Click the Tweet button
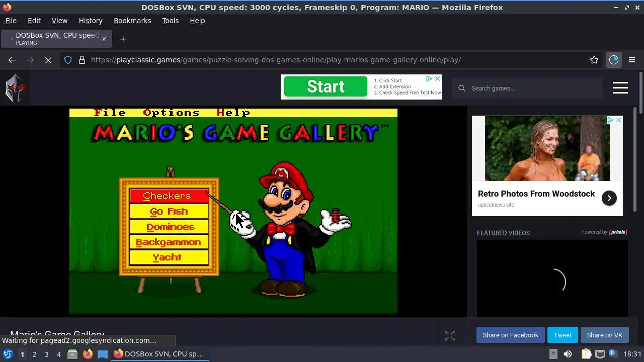 (x=562, y=335)
